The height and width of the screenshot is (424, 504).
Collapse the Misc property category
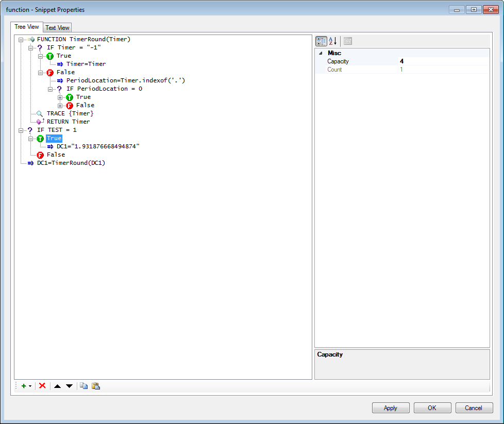(321, 53)
